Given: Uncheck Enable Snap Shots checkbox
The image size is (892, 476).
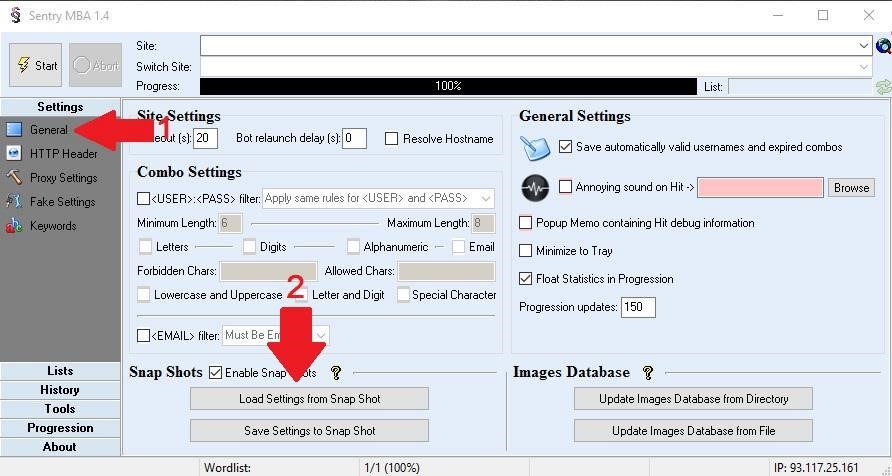Looking at the screenshot, I should click(216, 372).
